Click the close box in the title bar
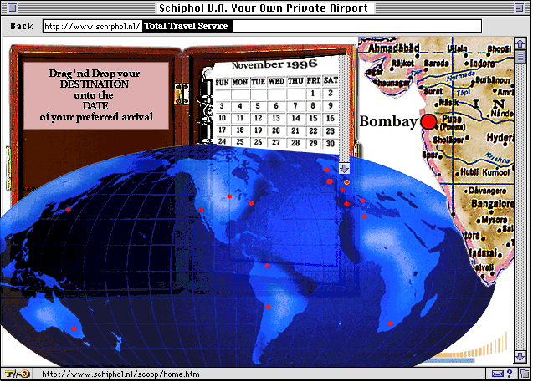The width and height of the screenshot is (533, 392). [12, 8]
